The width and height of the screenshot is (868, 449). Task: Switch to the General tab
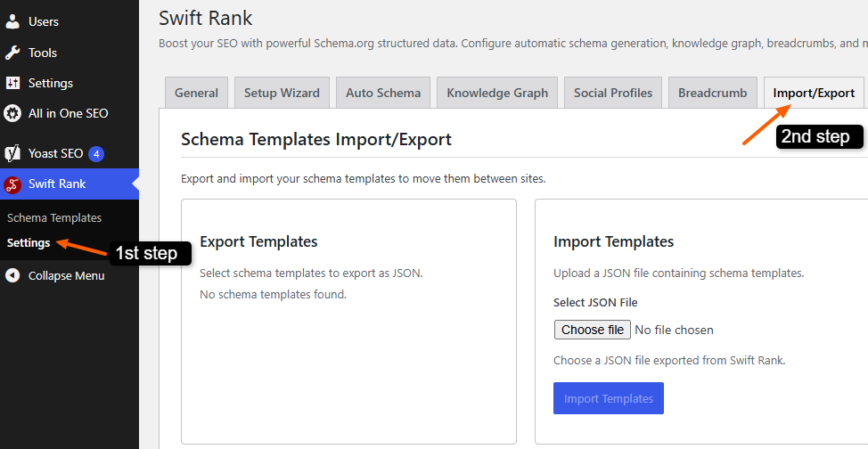pos(197,93)
